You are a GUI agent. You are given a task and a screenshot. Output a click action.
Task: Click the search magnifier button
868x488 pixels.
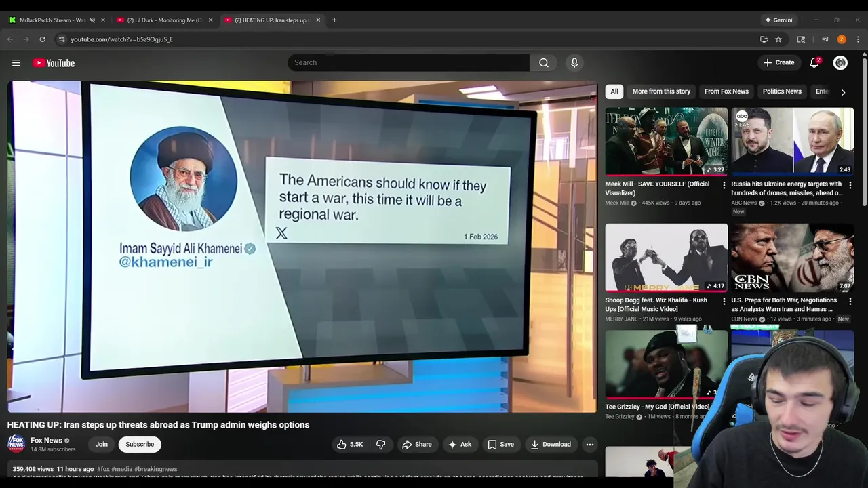pos(544,62)
